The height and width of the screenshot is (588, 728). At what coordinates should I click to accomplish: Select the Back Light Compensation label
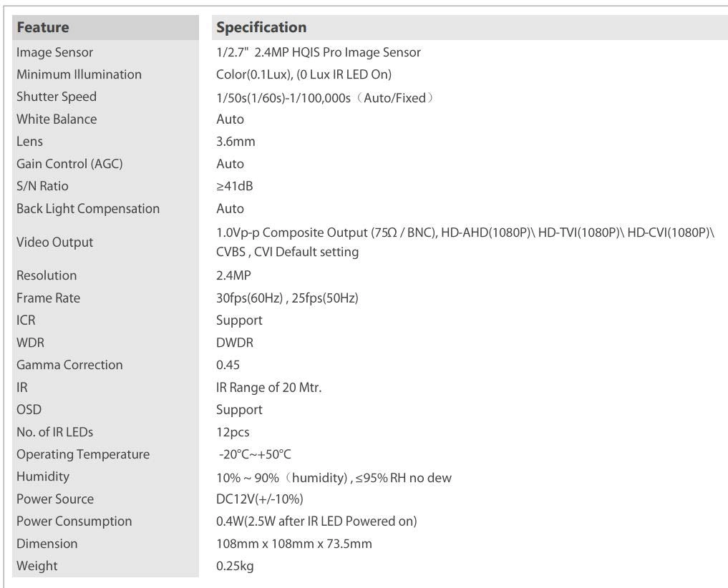[x=88, y=209]
